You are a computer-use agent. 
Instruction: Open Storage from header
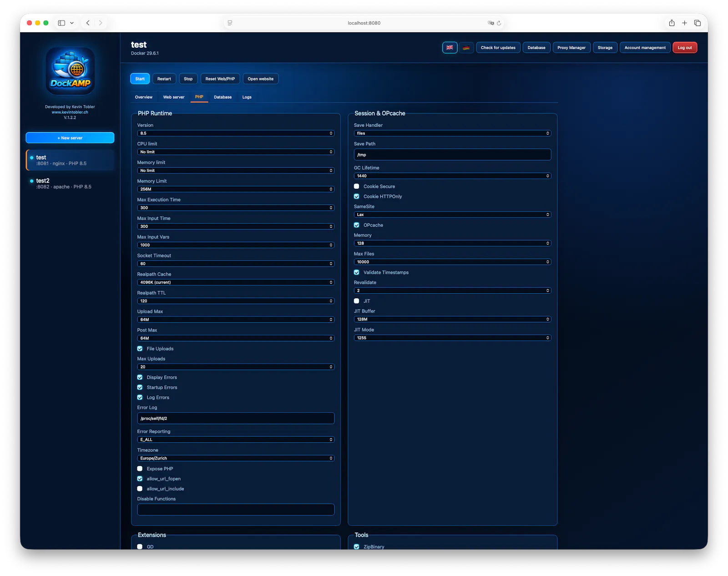605,47
